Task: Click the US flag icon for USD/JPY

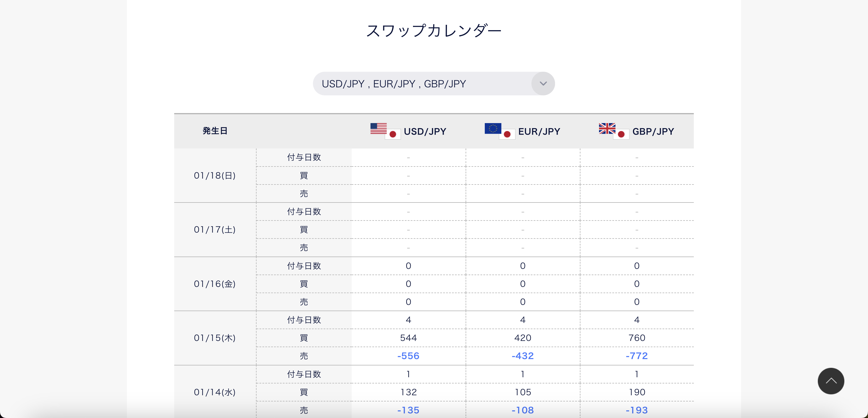Action: click(x=378, y=128)
